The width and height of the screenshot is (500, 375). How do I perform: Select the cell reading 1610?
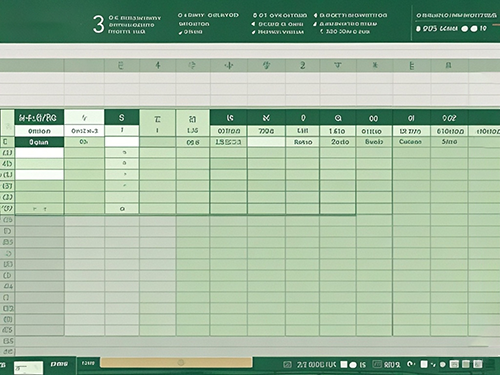click(337, 131)
